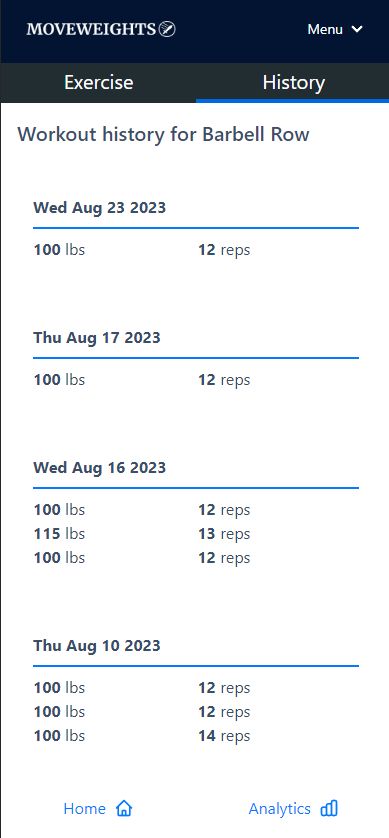Click the MOVEWEIGHTS brand text

(91, 29)
